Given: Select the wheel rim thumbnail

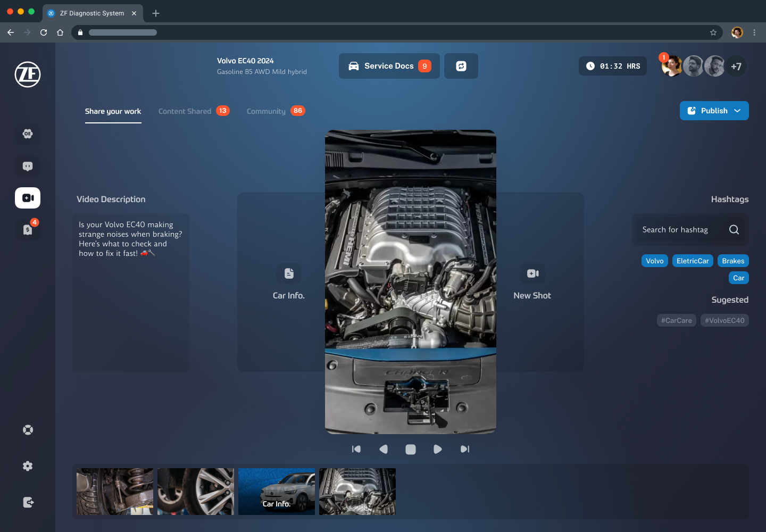Looking at the screenshot, I should (196, 492).
